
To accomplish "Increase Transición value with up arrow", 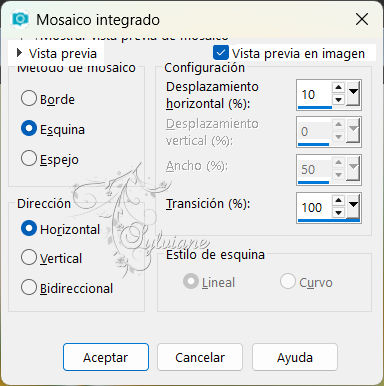I will pyautogui.click(x=338, y=200).
